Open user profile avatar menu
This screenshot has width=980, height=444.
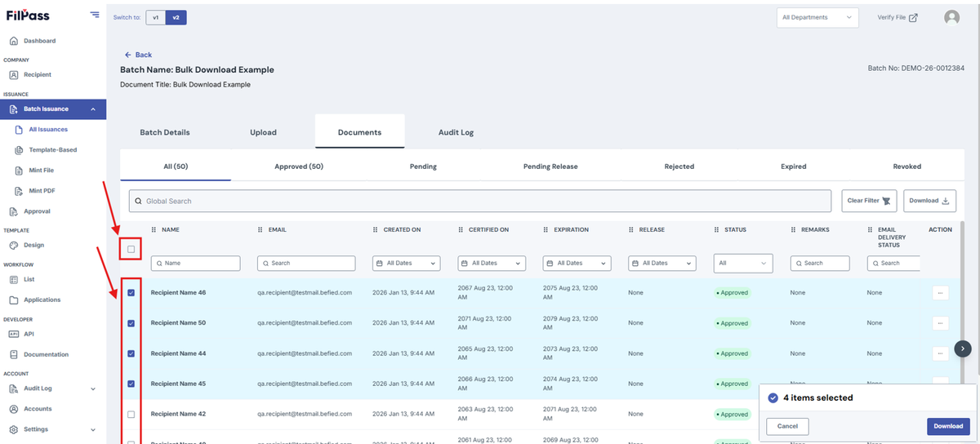(x=951, y=17)
